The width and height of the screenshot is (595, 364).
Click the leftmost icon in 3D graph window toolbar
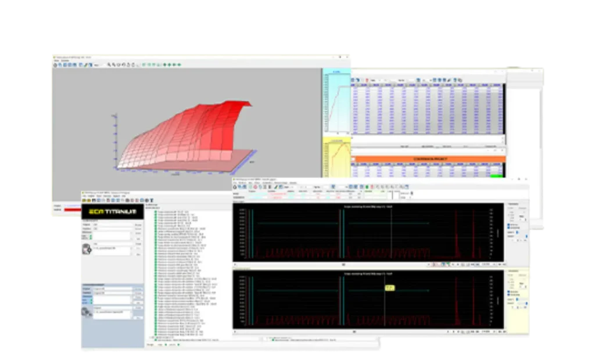[55, 64]
